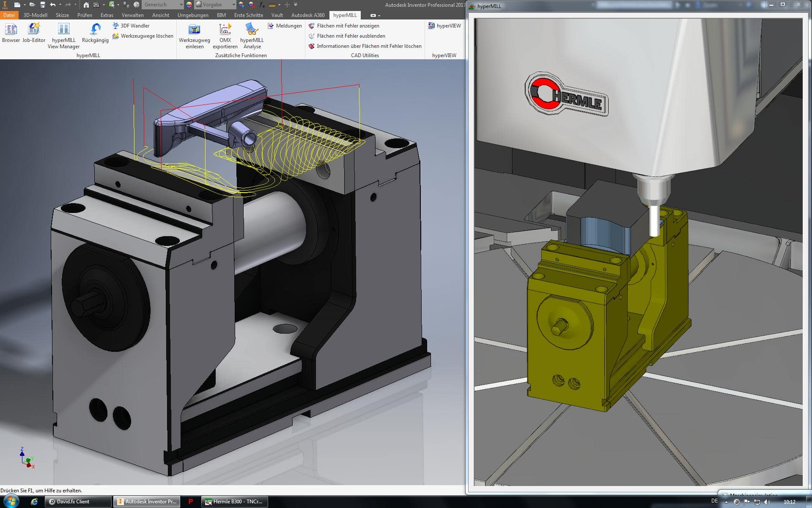The image size is (812, 508).
Task: Click Werkzeugwege löschen
Action: tap(143, 36)
